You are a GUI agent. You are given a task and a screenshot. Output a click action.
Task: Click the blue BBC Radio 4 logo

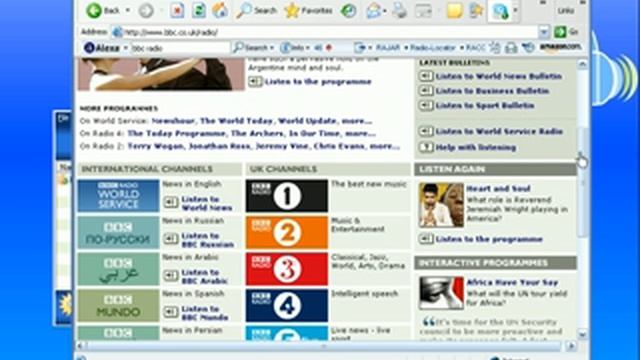pos(287,306)
